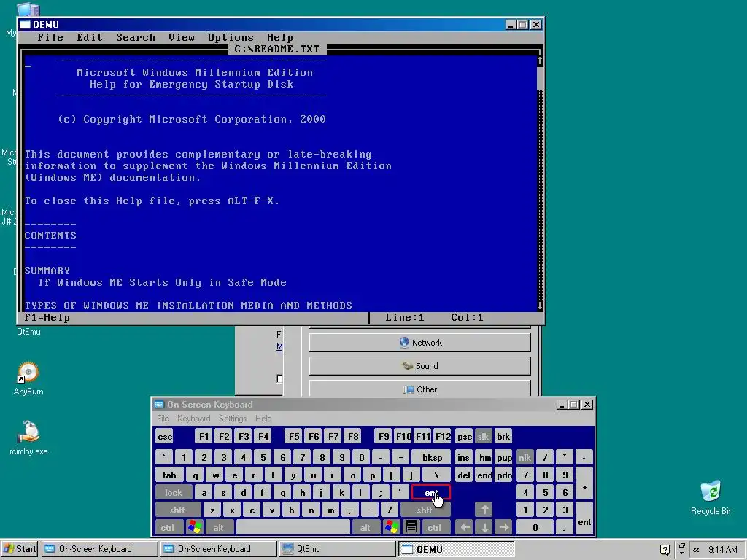Screen dimensions: 747x560
Task: Toggle the nlk num lock key
Action: coord(525,458)
